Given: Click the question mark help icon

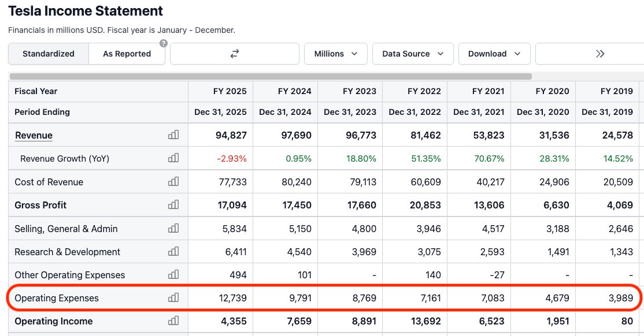Looking at the screenshot, I should point(164,43).
